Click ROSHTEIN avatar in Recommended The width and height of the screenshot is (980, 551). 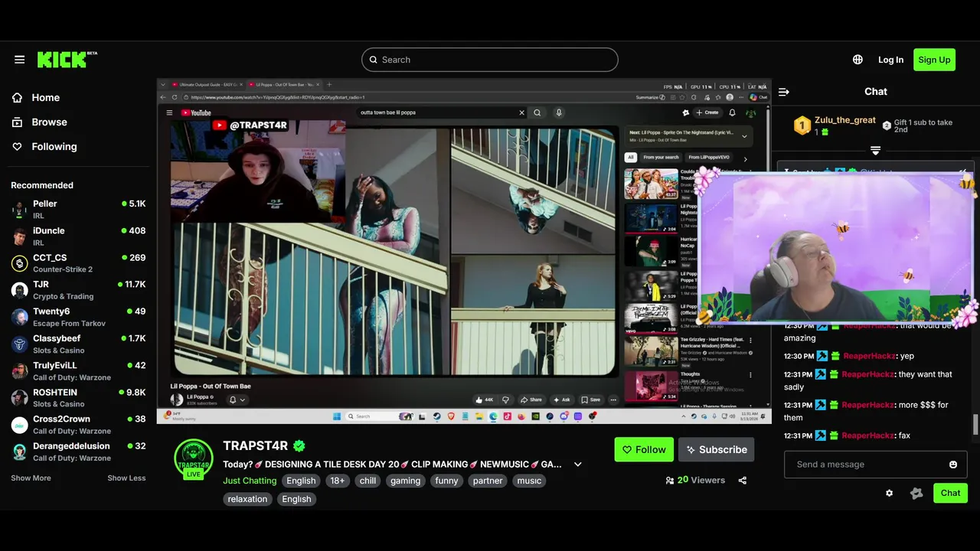point(19,398)
